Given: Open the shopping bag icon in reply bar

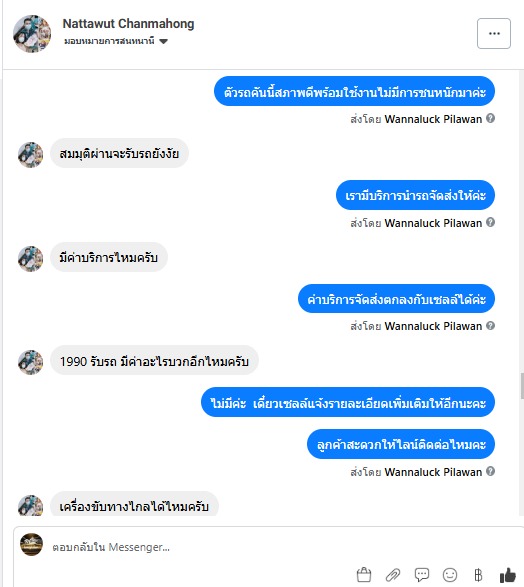Looking at the screenshot, I should click(364, 575).
